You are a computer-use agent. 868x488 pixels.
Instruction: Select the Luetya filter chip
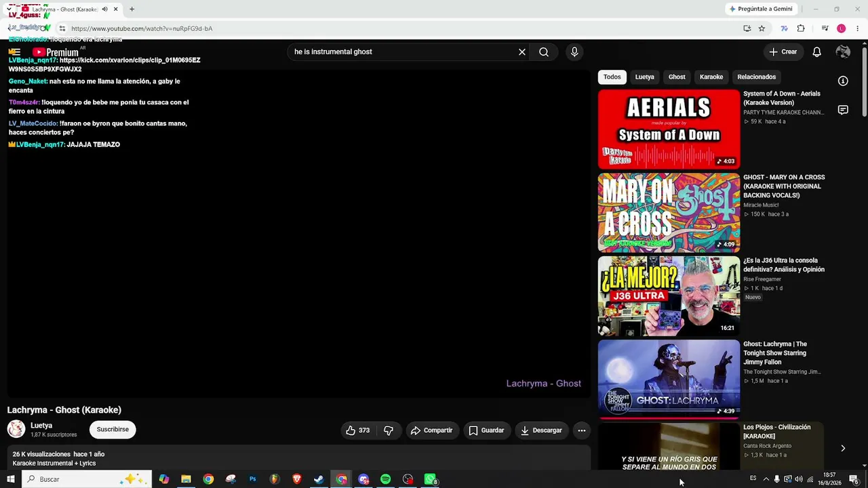coord(644,77)
